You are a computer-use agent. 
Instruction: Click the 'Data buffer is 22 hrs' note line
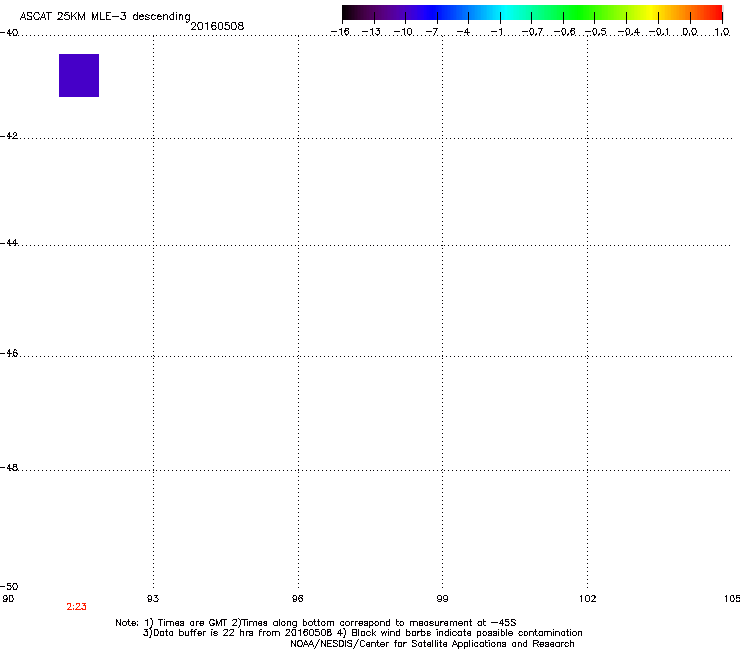362,633
